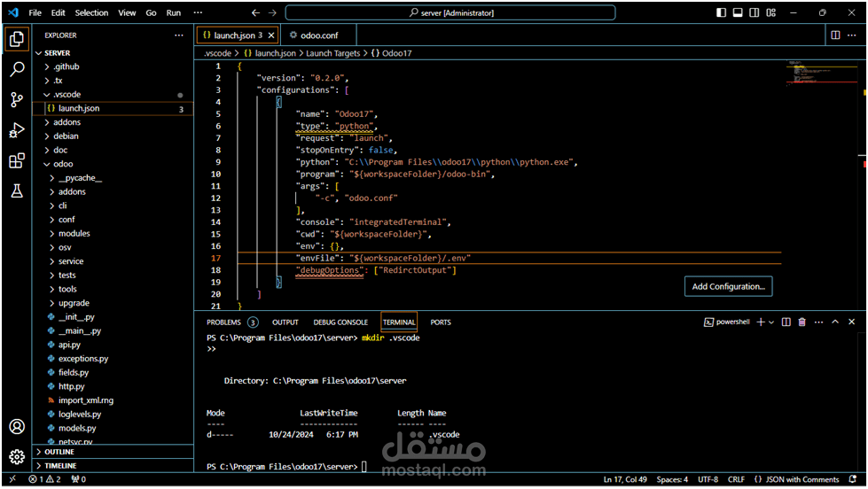Toggle the primary side bar layout icon
The width and height of the screenshot is (868, 489).
click(721, 12)
